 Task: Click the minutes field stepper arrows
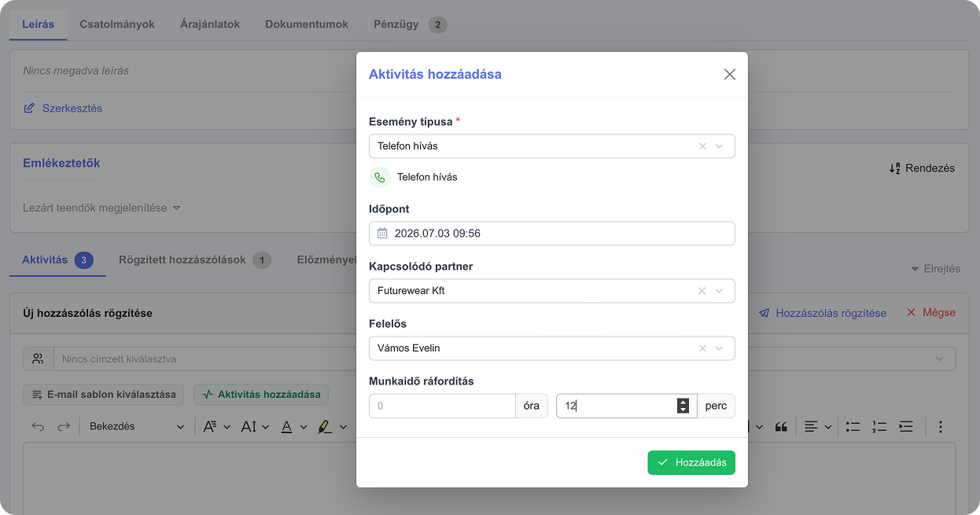pos(683,406)
